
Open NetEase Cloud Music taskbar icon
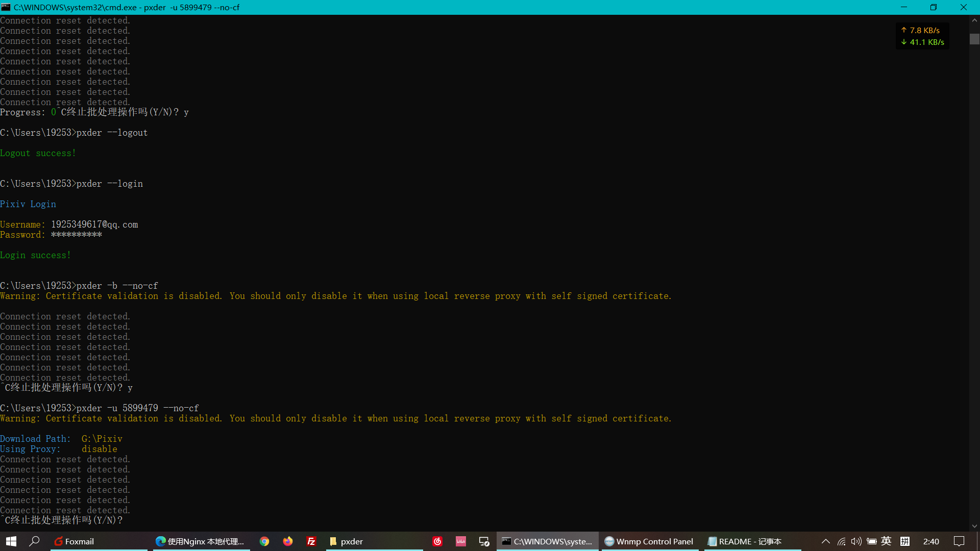[x=437, y=541]
